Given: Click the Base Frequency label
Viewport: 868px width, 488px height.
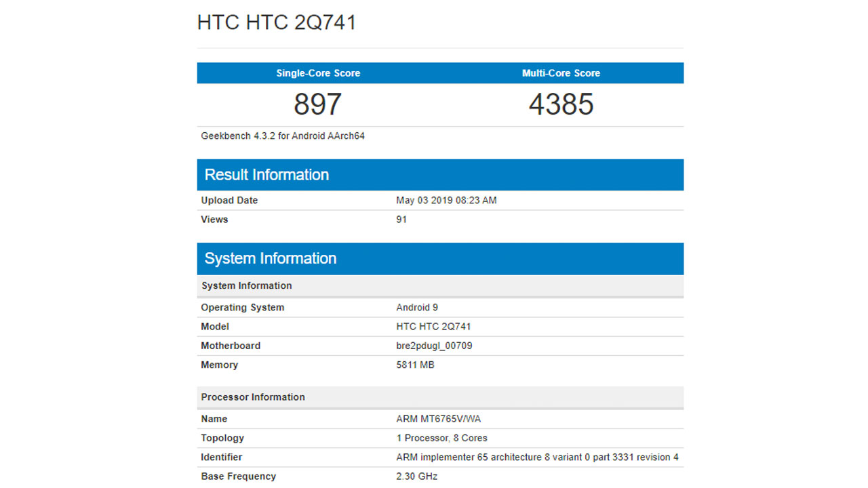Looking at the screenshot, I should point(239,476).
